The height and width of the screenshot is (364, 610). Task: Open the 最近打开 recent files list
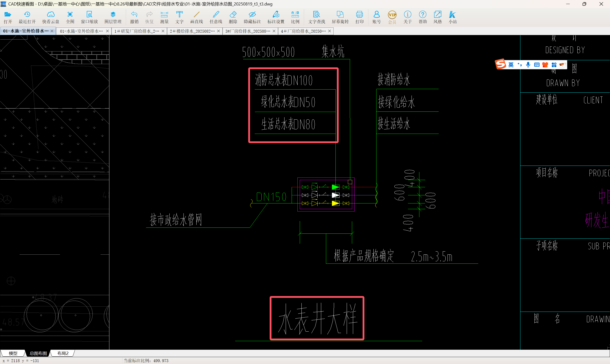[27, 17]
